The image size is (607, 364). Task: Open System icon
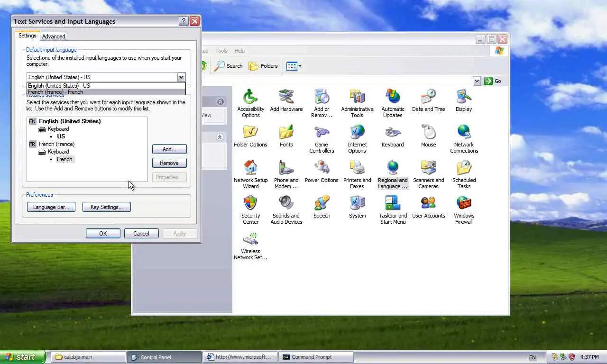pyautogui.click(x=357, y=207)
